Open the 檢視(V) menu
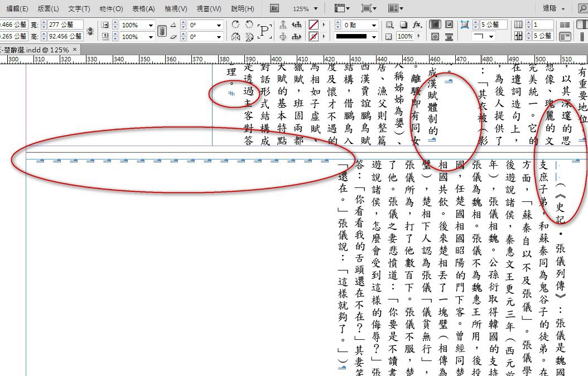Viewport: 588px width, 376px height. (176, 9)
